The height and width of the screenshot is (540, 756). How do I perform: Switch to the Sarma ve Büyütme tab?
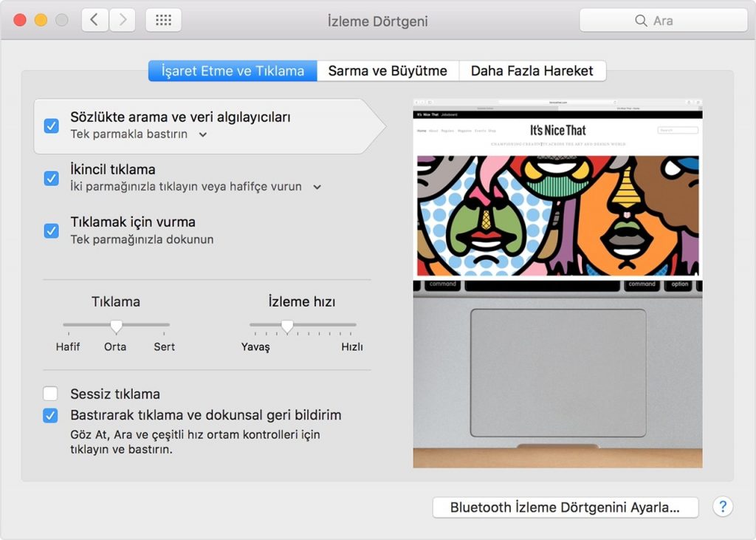click(x=387, y=70)
